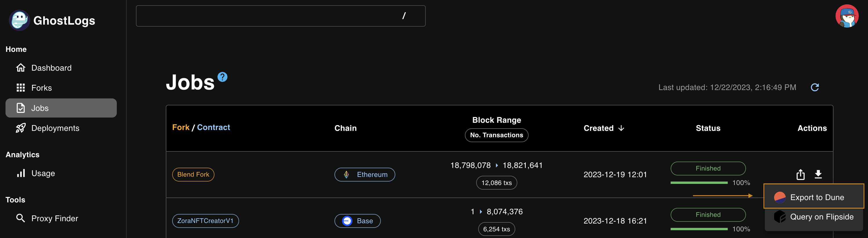The image size is (868, 238).
Task: Refresh the jobs list
Action: tap(815, 87)
